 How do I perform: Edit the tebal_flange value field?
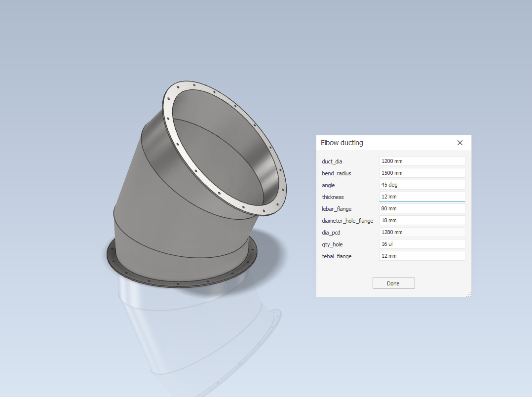click(x=422, y=256)
